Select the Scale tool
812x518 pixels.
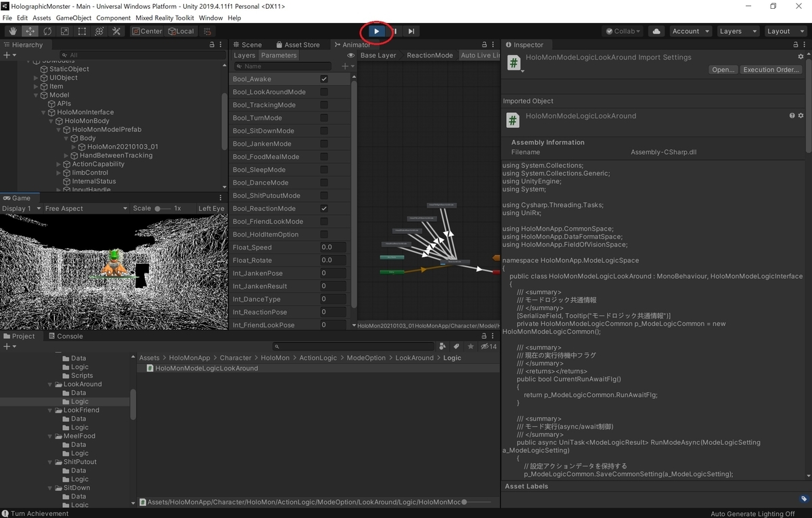point(64,31)
